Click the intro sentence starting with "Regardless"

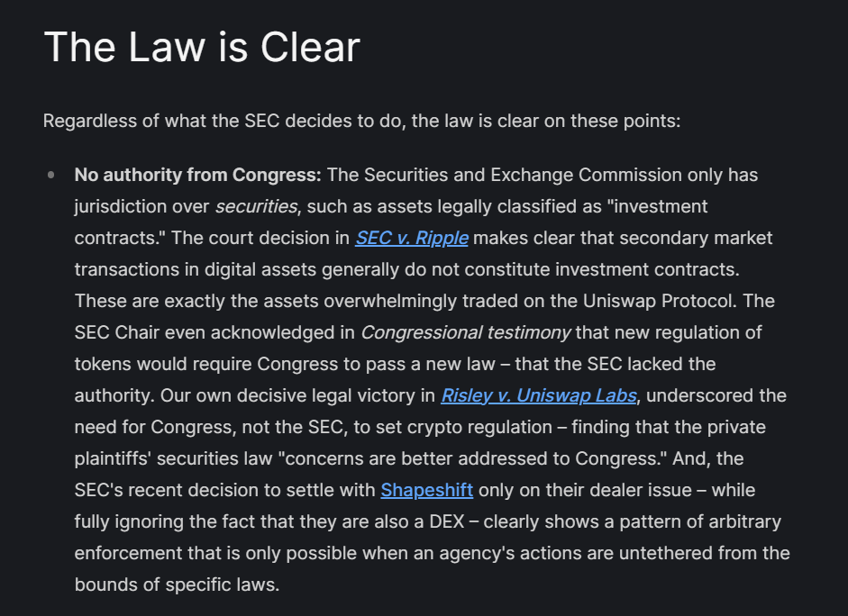pyautogui.click(x=361, y=121)
